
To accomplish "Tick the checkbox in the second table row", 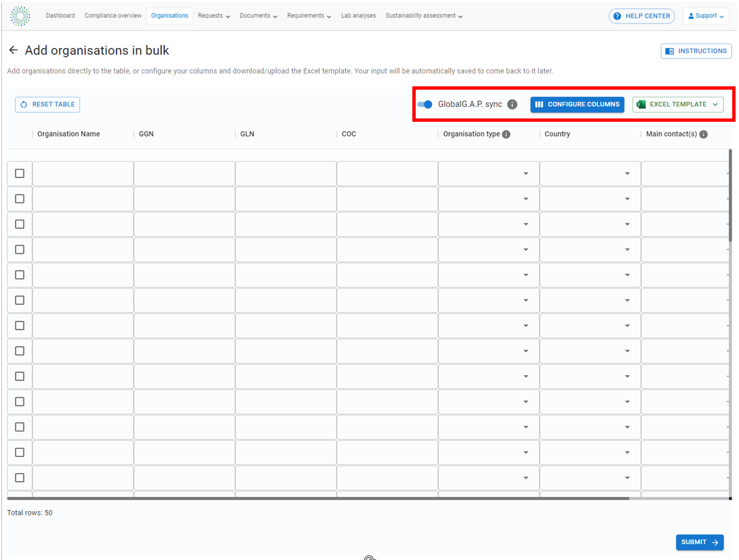I will 20,199.
